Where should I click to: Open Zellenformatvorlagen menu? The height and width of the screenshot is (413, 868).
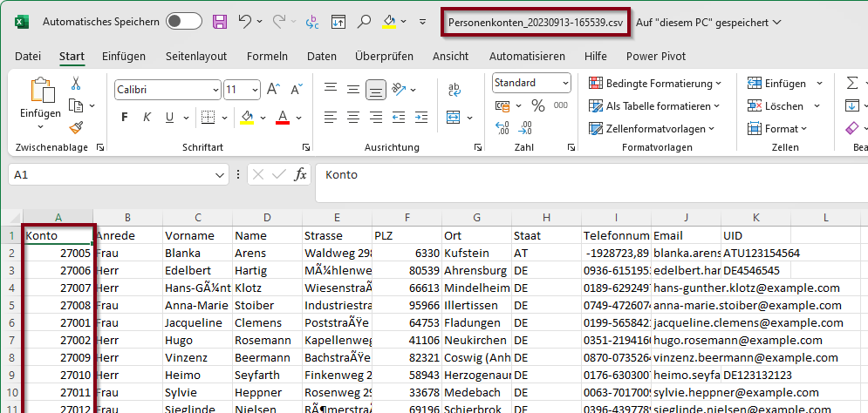[652, 129]
